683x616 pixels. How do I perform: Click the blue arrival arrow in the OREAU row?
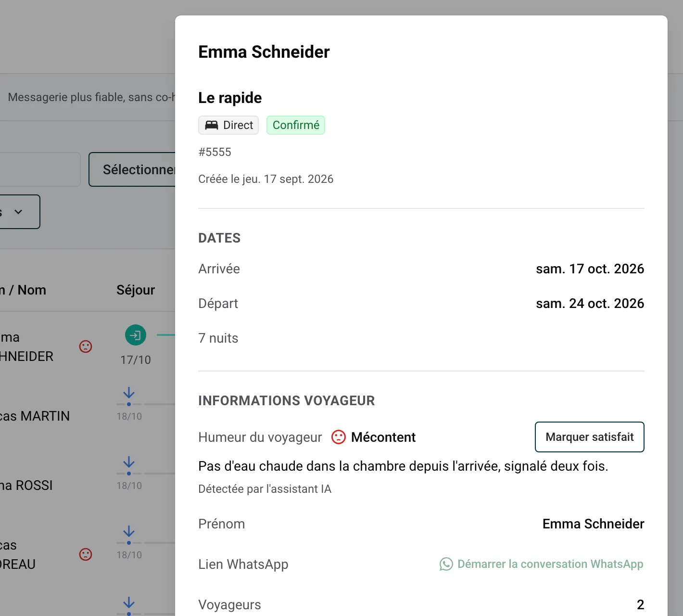point(129,531)
